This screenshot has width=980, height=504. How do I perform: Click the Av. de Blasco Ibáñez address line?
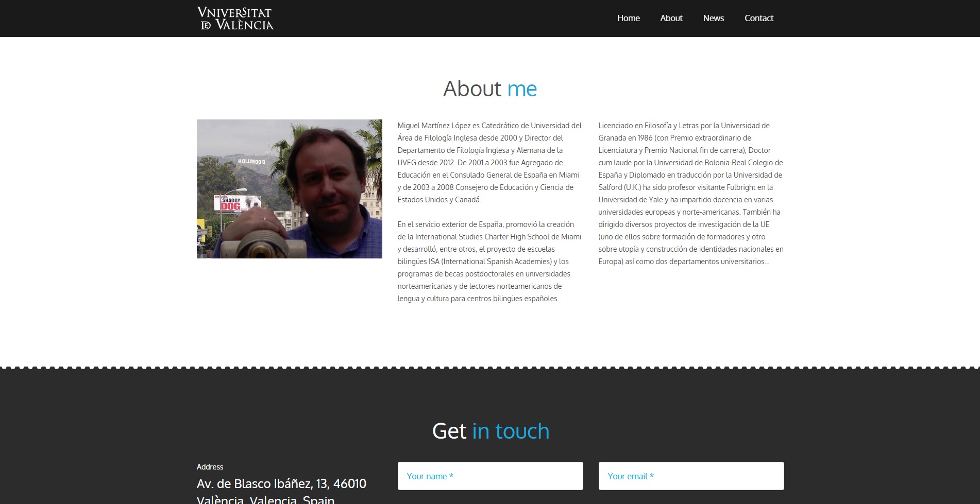click(x=281, y=484)
